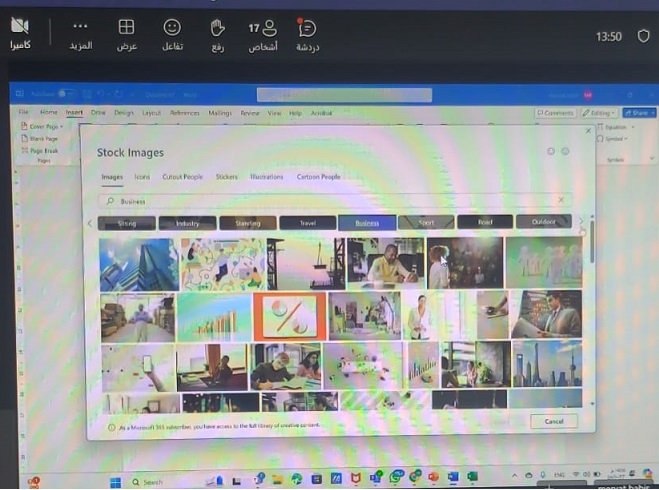Select the orange percent sign image
This screenshot has width=659, height=490.
pyautogui.click(x=289, y=316)
